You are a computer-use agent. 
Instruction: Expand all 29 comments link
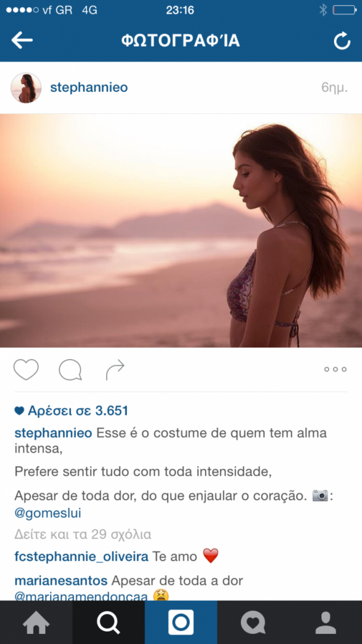click(x=83, y=534)
